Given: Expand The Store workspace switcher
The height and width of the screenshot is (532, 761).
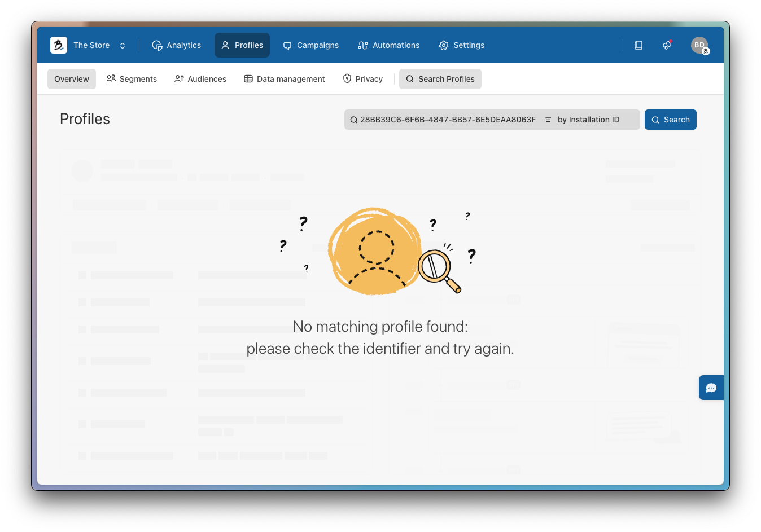Looking at the screenshot, I should 123,45.
